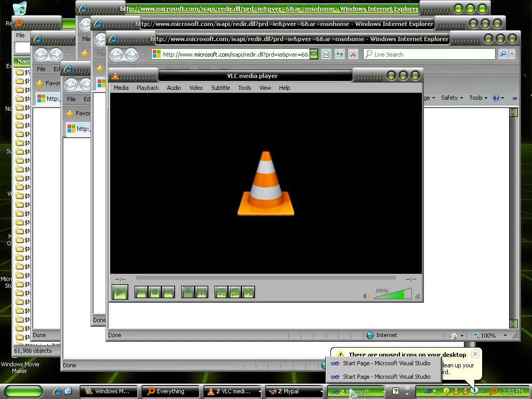The height and width of the screenshot is (399, 532).
Task: Click the '2 Microsoft...' taskbar group button
Action: pyautogui.click(x=356, y=392)
